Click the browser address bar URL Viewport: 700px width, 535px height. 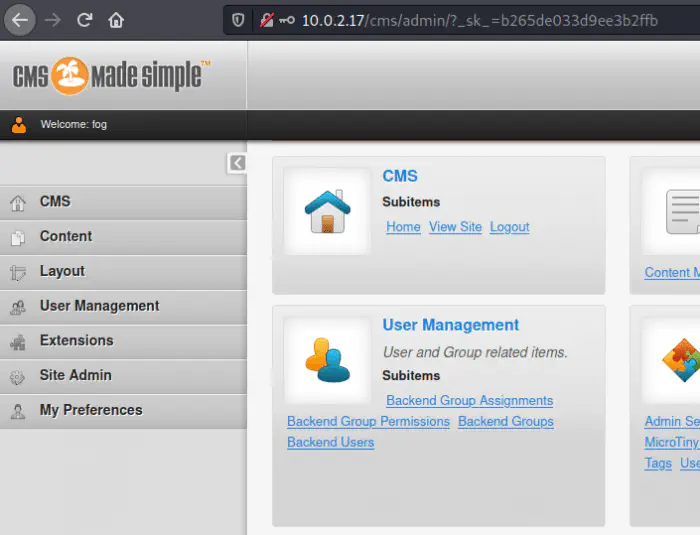[x=480, y=19]
